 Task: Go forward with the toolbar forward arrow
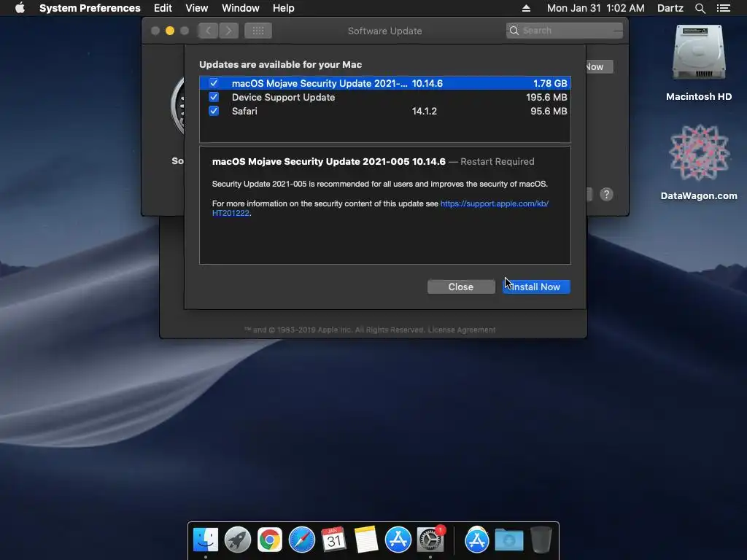(x=228, y=31)
